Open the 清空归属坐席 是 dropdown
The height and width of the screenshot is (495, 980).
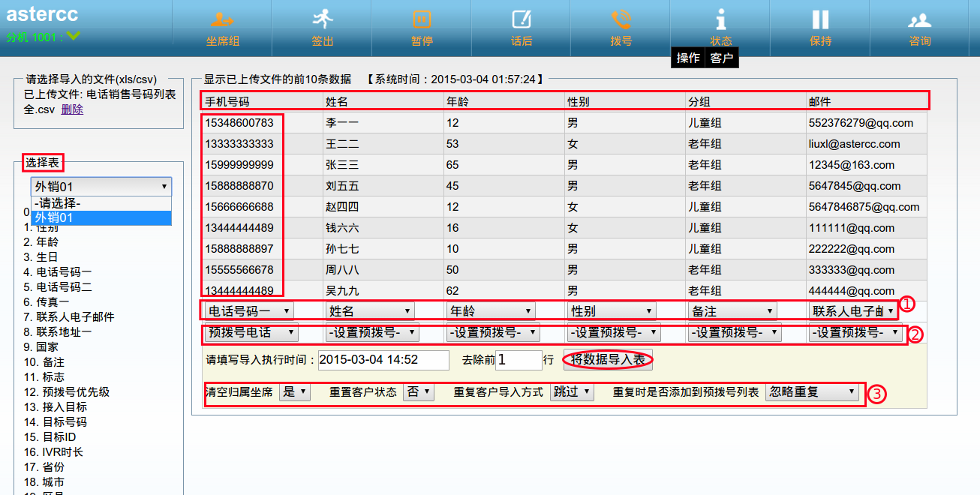tap(293, 392)
